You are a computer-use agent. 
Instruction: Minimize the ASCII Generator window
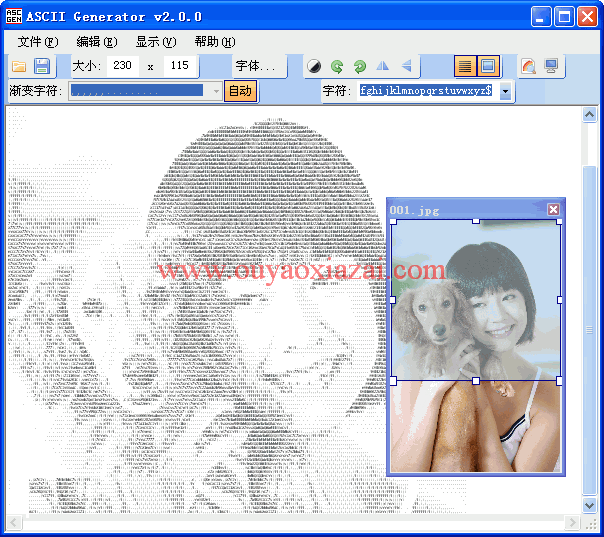click(540, 17)
